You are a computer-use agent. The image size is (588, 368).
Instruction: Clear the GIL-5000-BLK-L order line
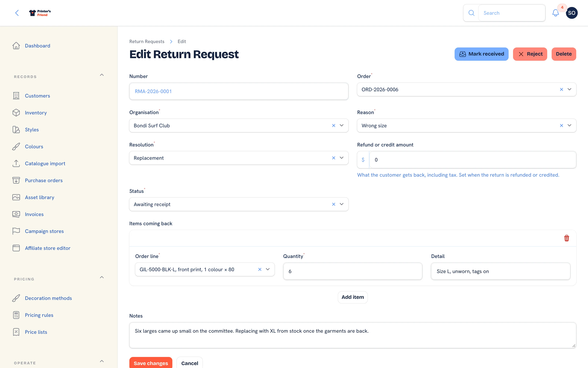[x=260, y=269]
